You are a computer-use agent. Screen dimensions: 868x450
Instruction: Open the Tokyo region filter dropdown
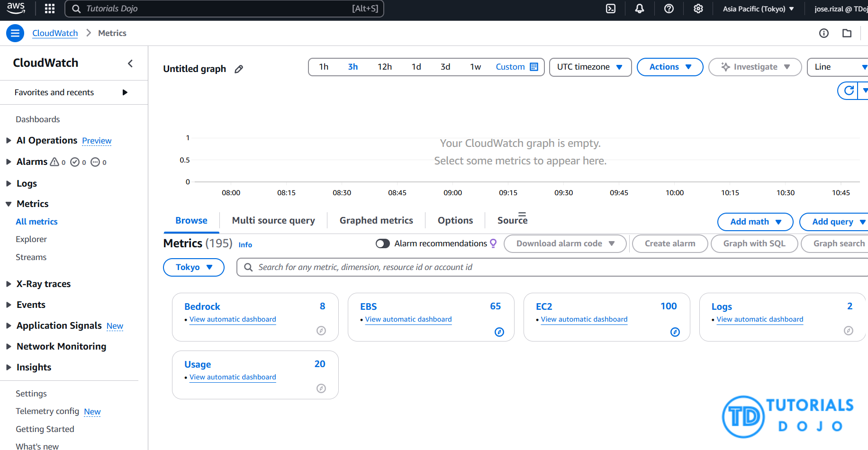pyautogui.click(x=194, y=267)
